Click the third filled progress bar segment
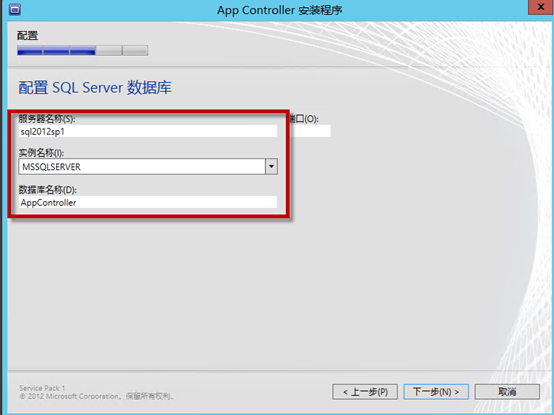The image size is (554, 415). 83,51
